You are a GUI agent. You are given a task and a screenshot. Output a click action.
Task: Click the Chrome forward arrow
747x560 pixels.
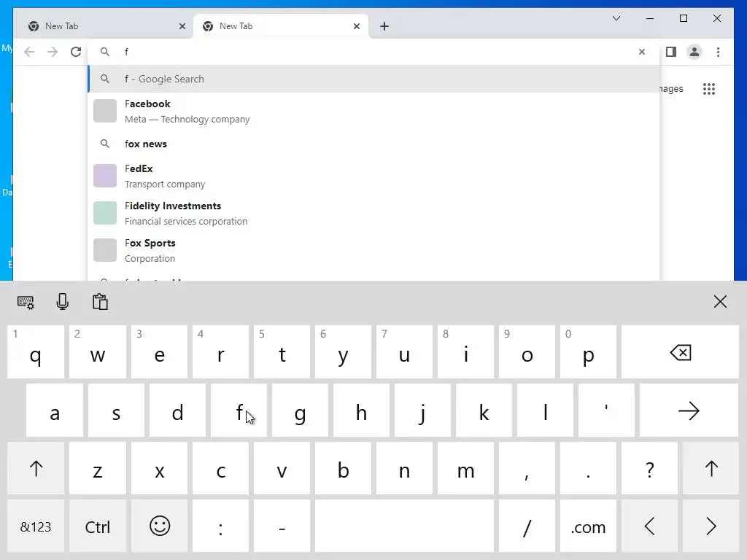pos(53,52)
